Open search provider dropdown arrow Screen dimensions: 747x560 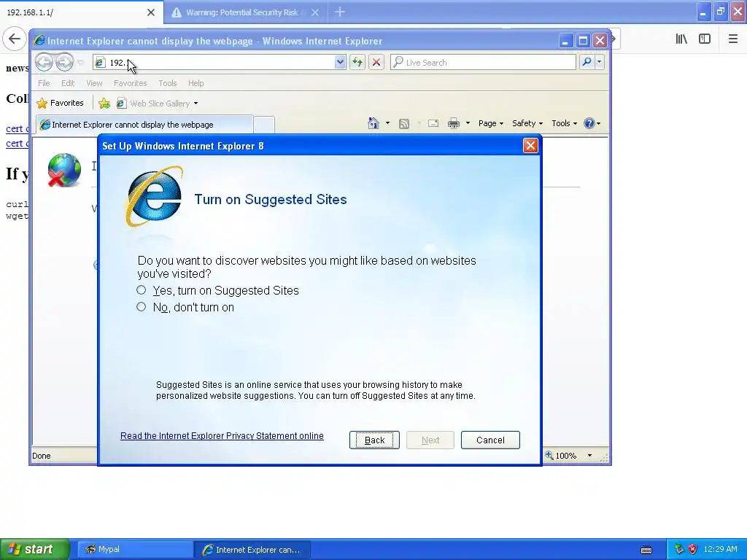(x=600, y=62)
